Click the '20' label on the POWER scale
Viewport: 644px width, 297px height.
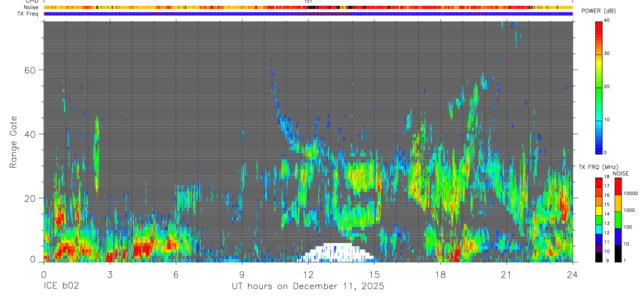tap(607, 86)
